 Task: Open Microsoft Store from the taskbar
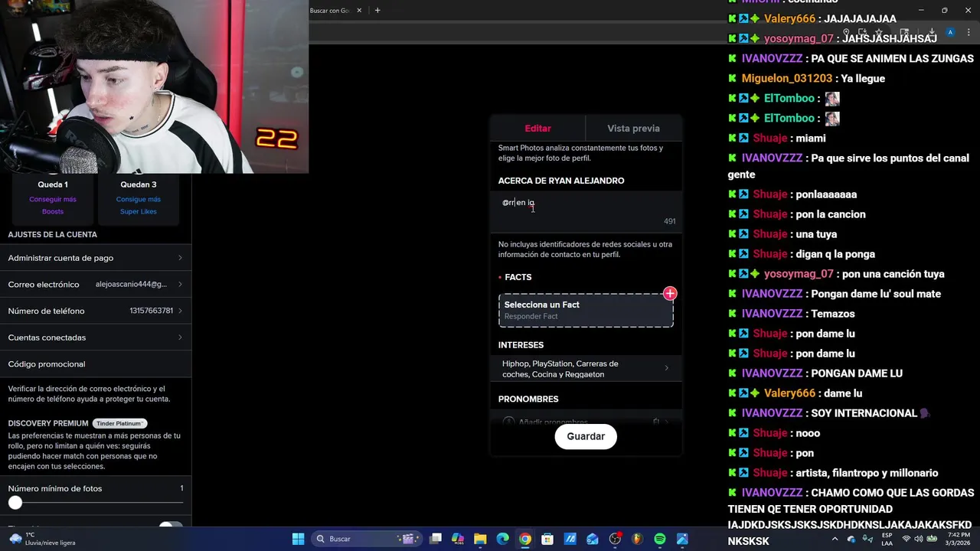coord(547,539)
